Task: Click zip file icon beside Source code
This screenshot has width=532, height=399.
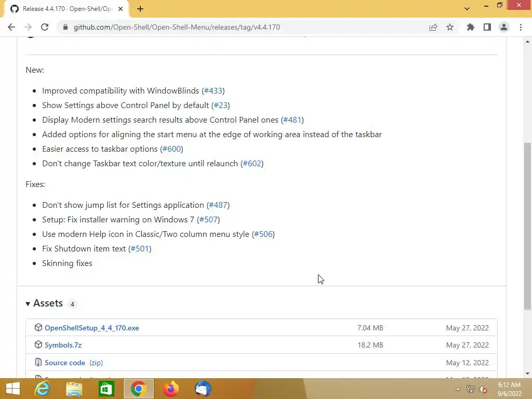Action: pyautogui.click(x=38, y=362)
